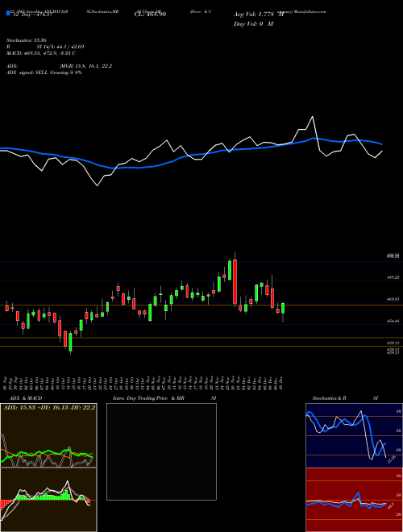Click the blue SMA legend square

pyautogui.click(x=8, y=13)
